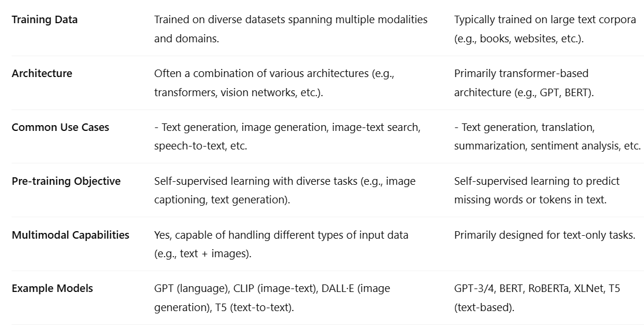Click 'Self-supervised learning with diverse tasks' text
This screenshot has height=325, width=644.
click(256, 181)
